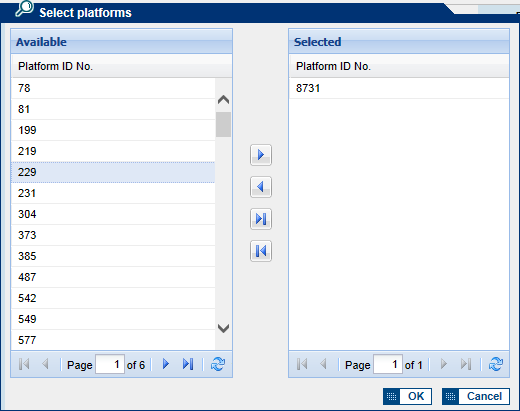Go to next page of Available list
This screenshot has height=411, width=520.
(166, 364)
